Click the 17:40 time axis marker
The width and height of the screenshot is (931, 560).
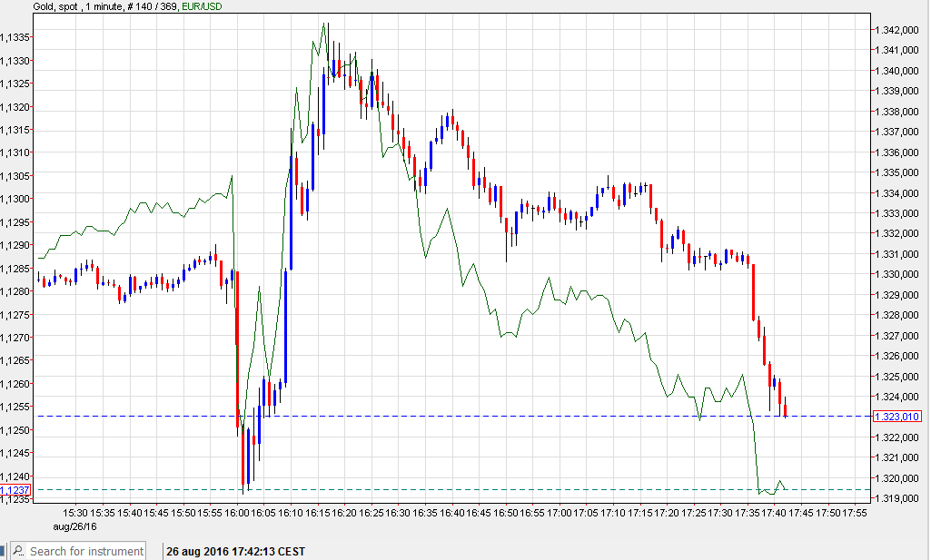(774, 513)
